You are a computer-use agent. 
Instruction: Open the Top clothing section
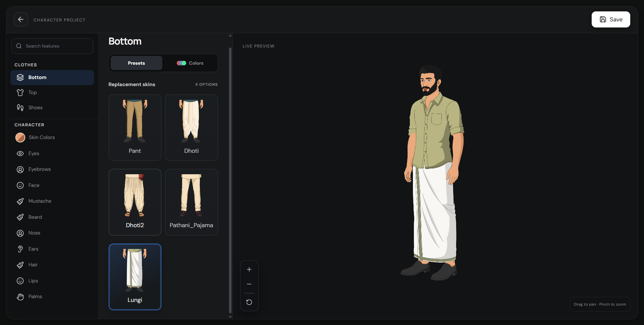tap(52, 92)
